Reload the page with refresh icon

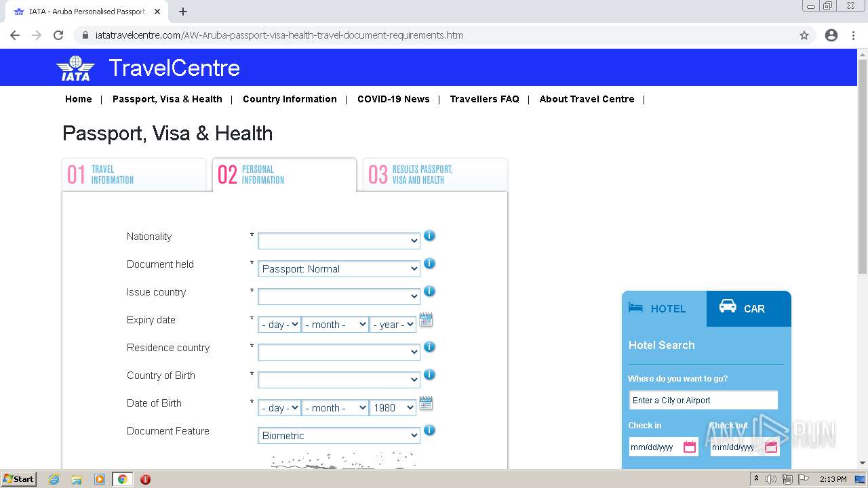[58, 35]
